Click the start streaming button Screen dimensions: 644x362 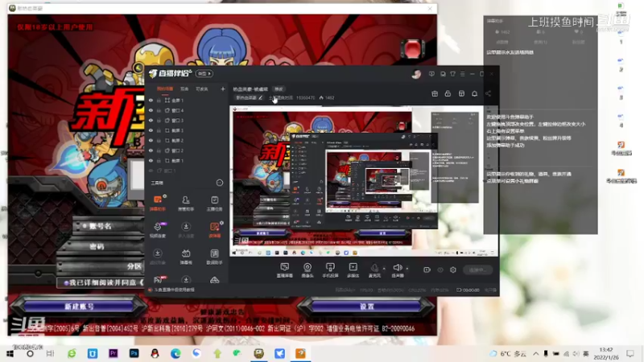coord(477,269)
